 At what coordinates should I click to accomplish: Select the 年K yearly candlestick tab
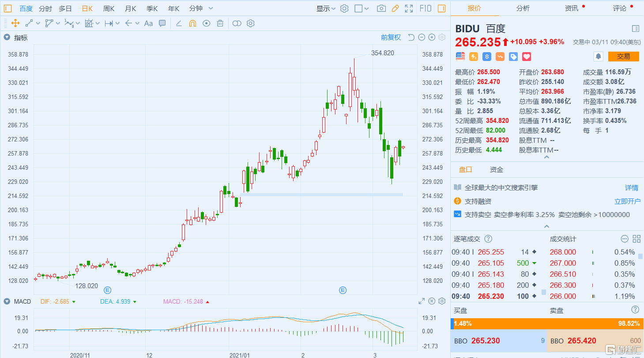tap(174, 8)
